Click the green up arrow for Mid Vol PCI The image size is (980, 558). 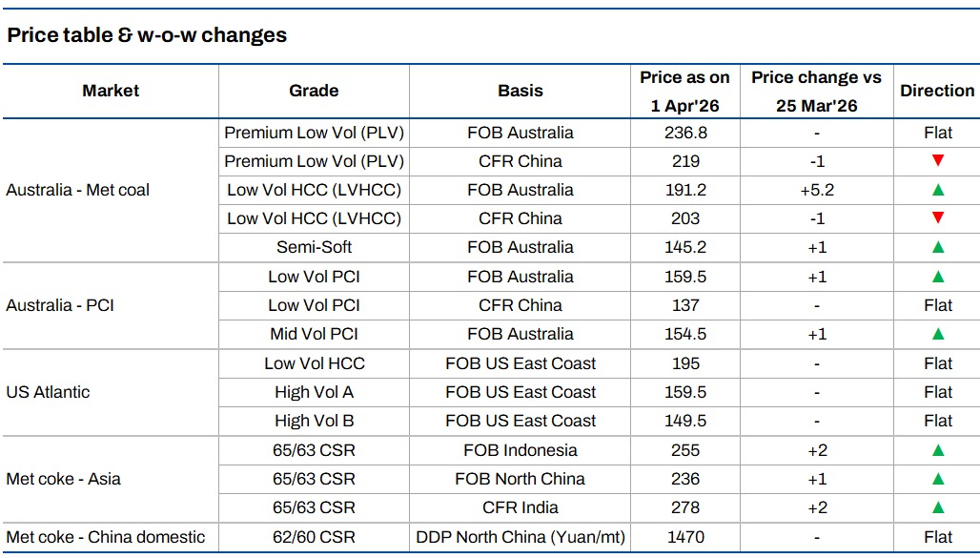(937, 334)
